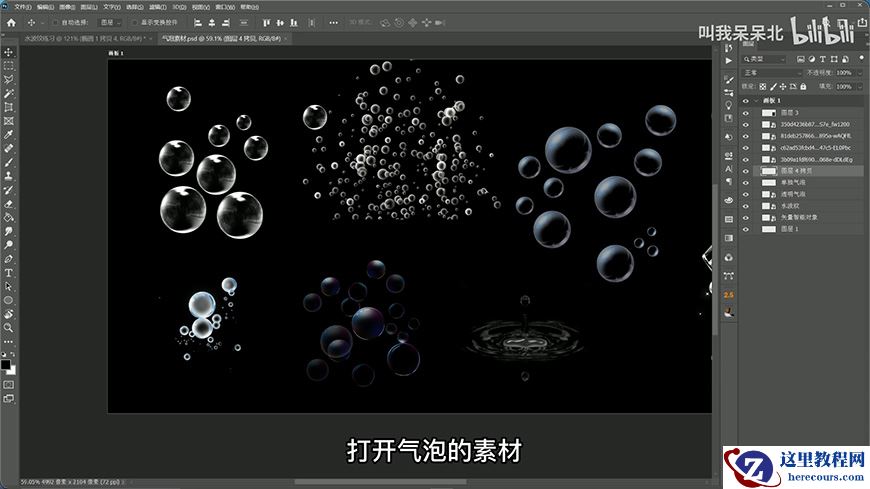Viewport: 870px width, 489px height.
Task: Open the 文字 (Type) menu
Action: [112, 7]
